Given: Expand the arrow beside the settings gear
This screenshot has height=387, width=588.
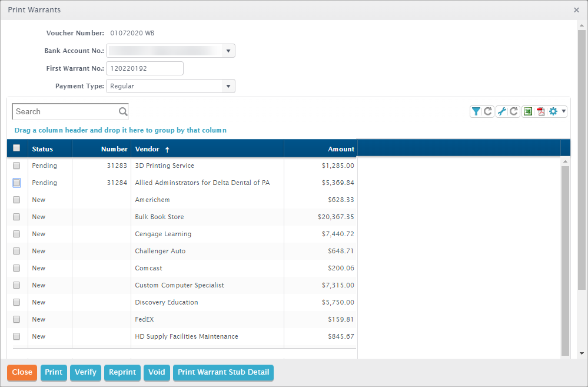Looking at the screenshot, I should tap(563, 111).
